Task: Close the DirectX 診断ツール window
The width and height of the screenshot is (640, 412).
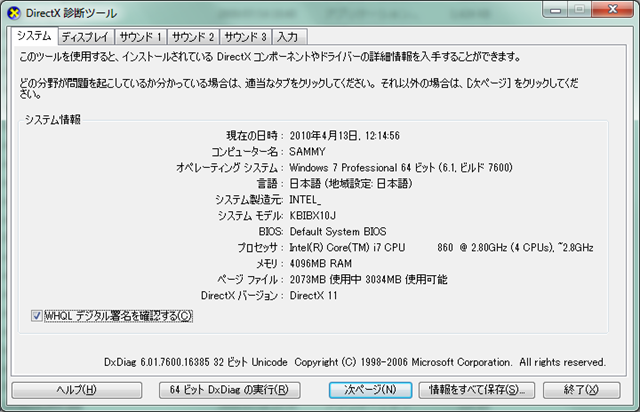Action: [x=612, y=10]
